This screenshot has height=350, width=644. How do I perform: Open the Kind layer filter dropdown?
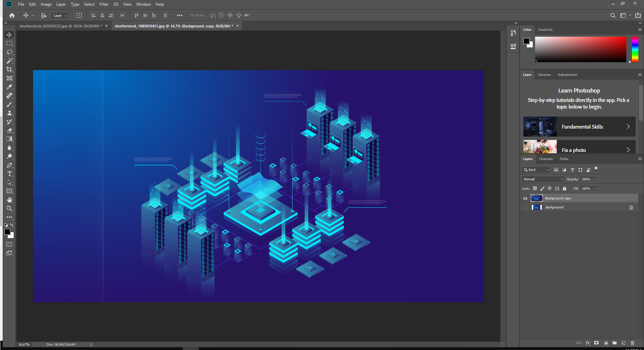click(536, 170)
